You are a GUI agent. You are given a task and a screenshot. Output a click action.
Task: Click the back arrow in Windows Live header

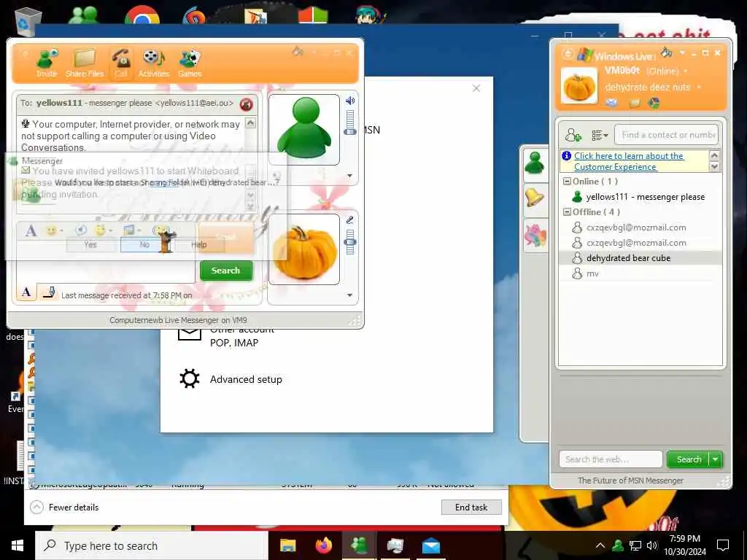(x=568, y=54)
